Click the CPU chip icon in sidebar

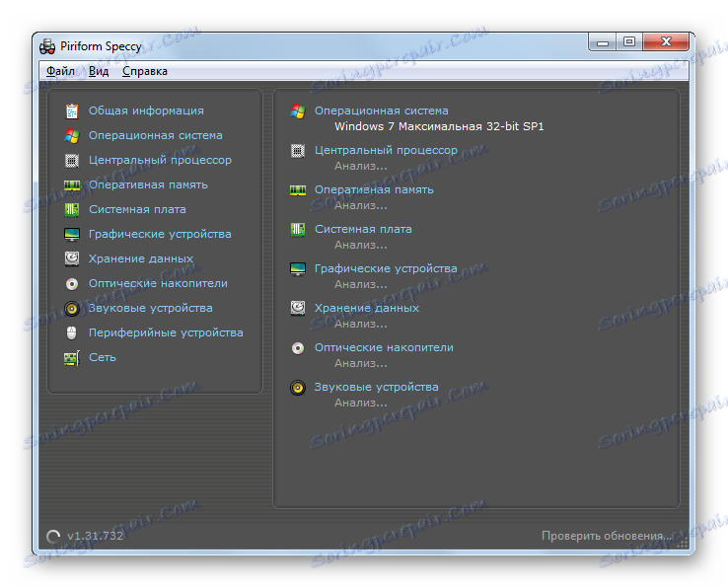click(72, 160)
